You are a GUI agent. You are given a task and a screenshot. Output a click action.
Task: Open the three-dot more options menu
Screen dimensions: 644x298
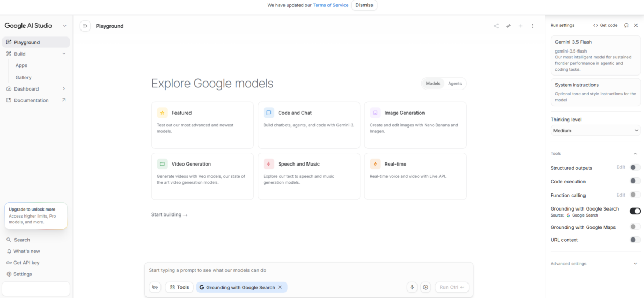533,26
